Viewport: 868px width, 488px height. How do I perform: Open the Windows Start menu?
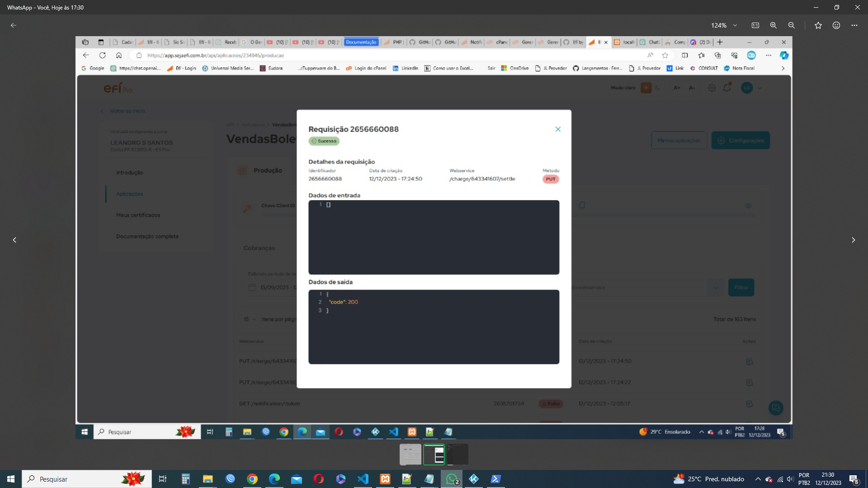point(11,479)
